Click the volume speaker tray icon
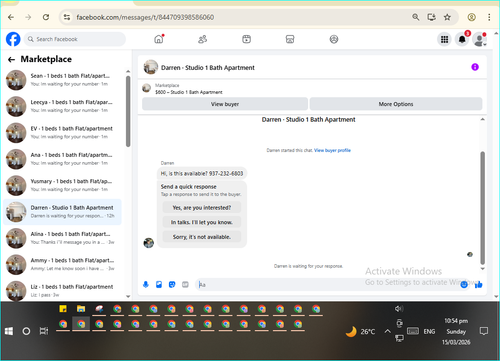 (x=399, y=309)
